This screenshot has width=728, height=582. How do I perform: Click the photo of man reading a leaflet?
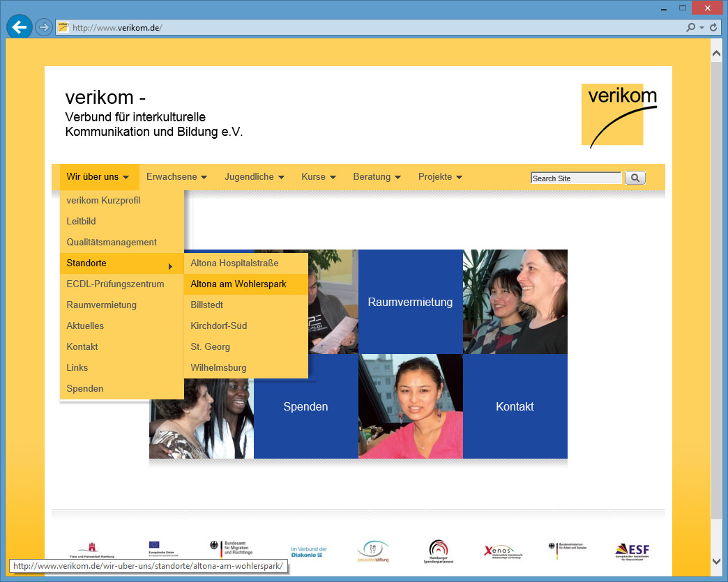click(x=333, y=302)
